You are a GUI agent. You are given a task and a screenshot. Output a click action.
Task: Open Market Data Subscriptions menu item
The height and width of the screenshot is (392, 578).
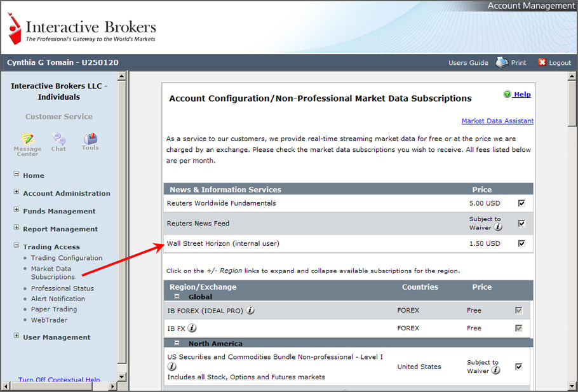(53, 273)
